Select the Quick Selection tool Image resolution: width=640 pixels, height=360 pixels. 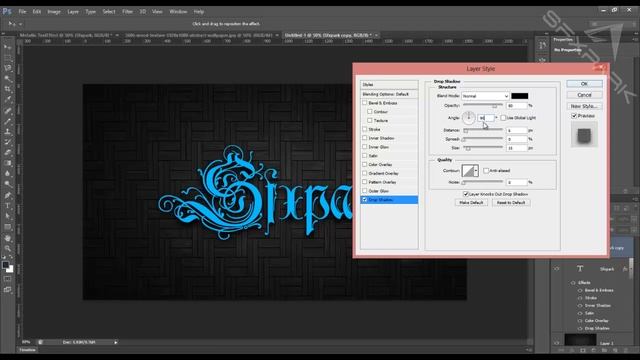(8, 79)
